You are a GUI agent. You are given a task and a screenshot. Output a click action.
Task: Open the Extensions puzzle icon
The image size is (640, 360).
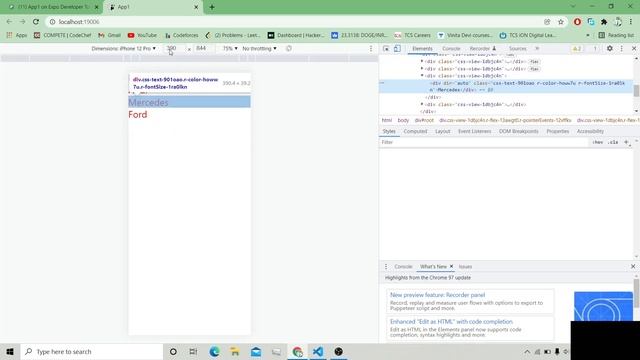point(604,22)
